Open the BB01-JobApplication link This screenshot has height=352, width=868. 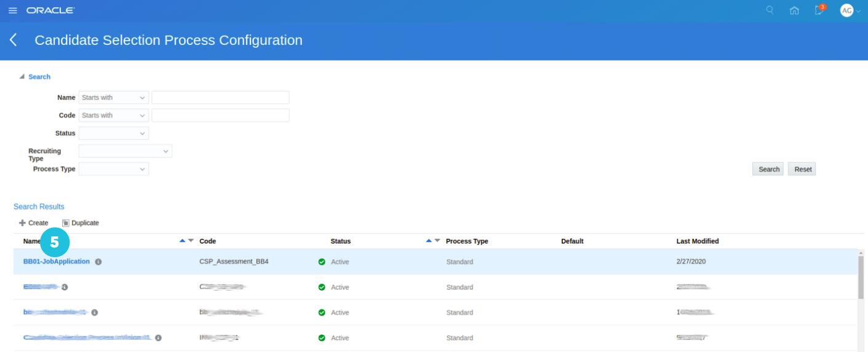tap(57, 262)
